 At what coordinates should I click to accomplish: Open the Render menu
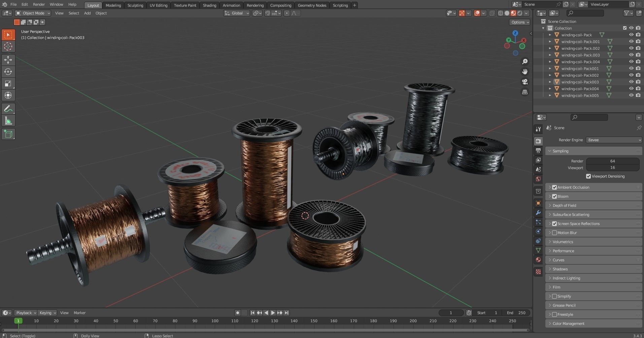coord(39,4)
